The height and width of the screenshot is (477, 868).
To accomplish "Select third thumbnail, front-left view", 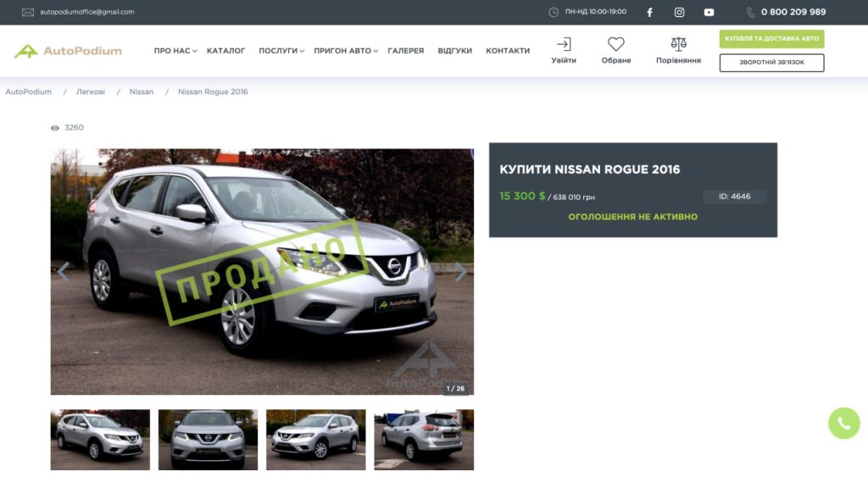I will 316,440.
